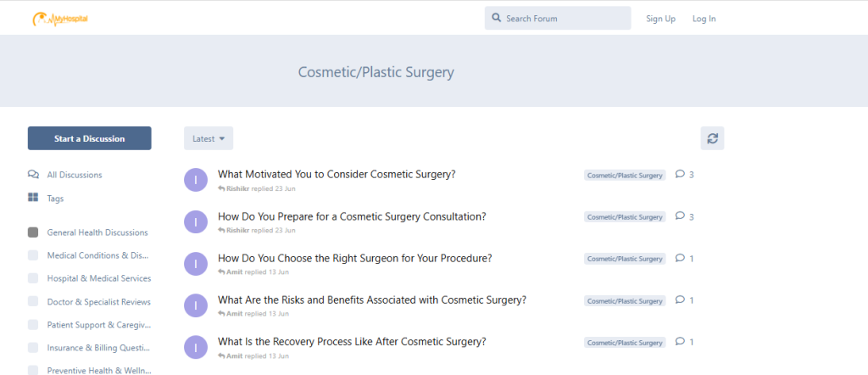Click the Sign Up link

[661, 19]
